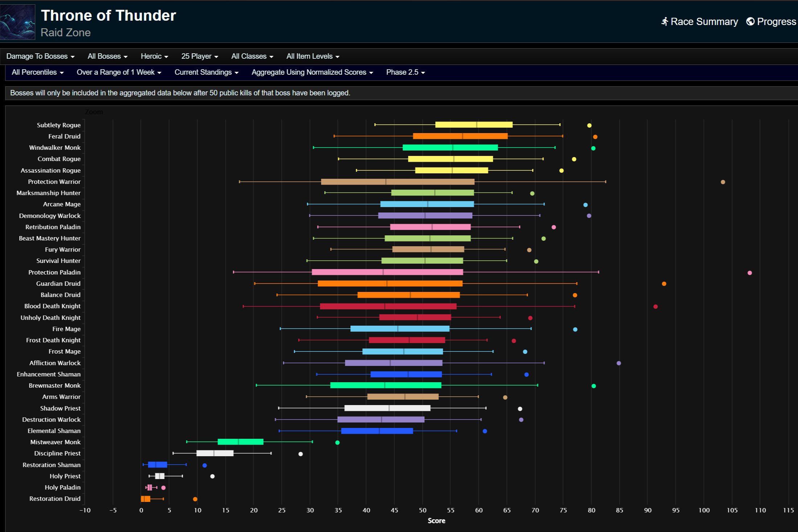Click the Protection Warrior tan outlier dot

(x=723, y=182)
